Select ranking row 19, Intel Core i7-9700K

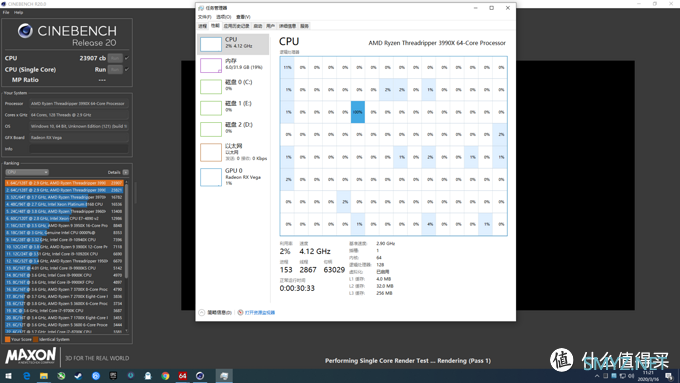tap(64, 311)
